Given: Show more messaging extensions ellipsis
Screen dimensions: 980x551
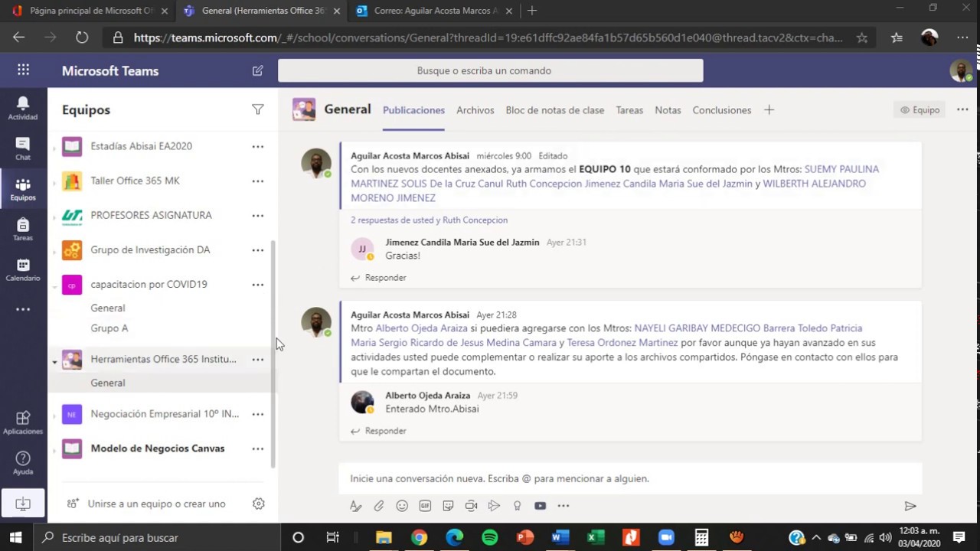Looking at the screenshot, I should tap(563, 506).
